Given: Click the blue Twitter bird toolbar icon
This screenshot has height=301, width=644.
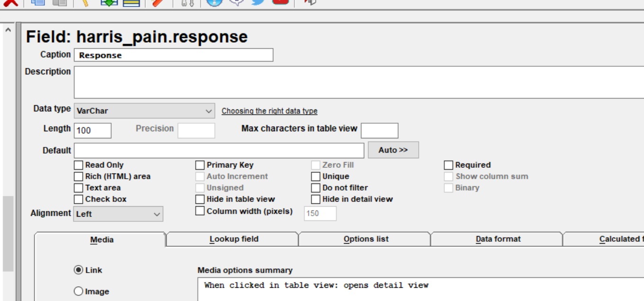Looking at the screenshot, I should point(258,1).
